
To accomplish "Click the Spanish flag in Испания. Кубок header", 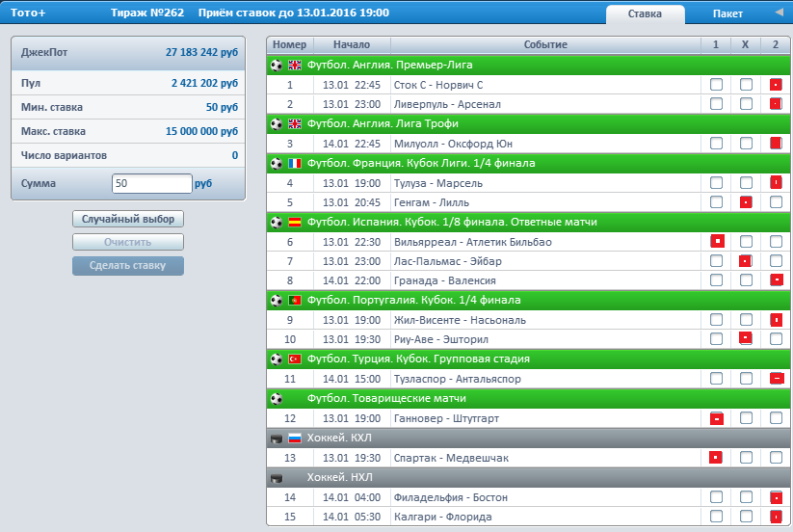I will click(294, 222).
